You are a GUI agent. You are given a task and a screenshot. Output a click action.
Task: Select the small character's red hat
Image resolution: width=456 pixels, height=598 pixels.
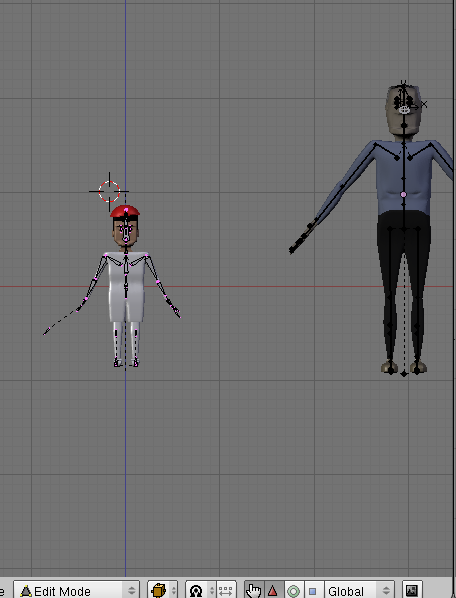pyautogui.click(x=125, y=211)
